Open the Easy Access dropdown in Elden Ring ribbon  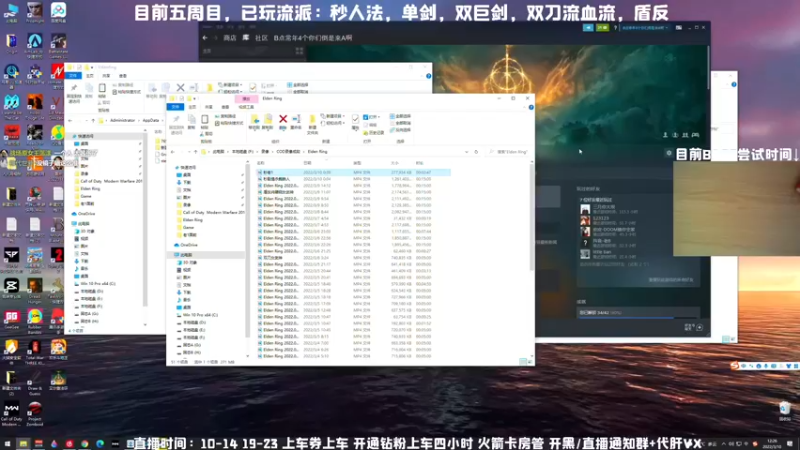point(334,123)
